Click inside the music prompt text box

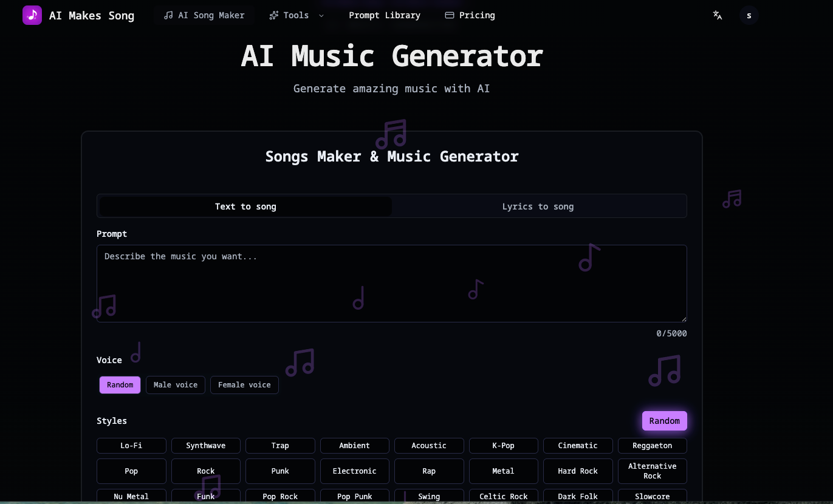391,283
